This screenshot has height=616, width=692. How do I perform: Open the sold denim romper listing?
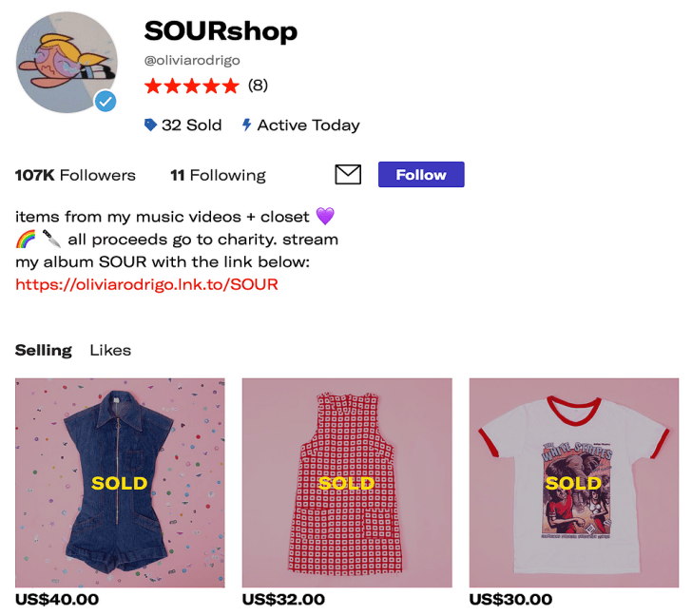tap(120, 483)
